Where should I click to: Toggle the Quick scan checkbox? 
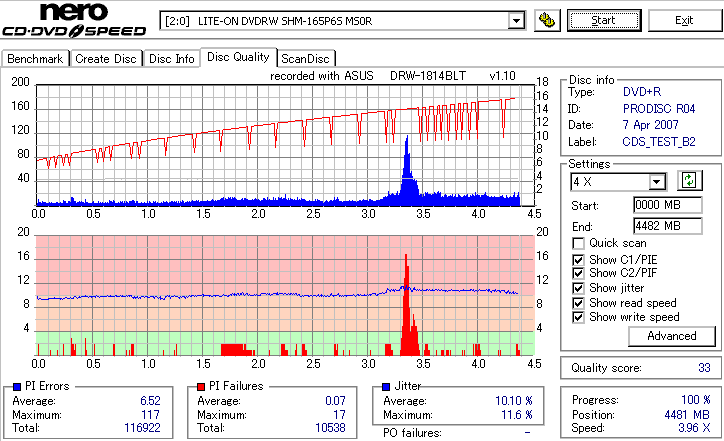[578, 243]
